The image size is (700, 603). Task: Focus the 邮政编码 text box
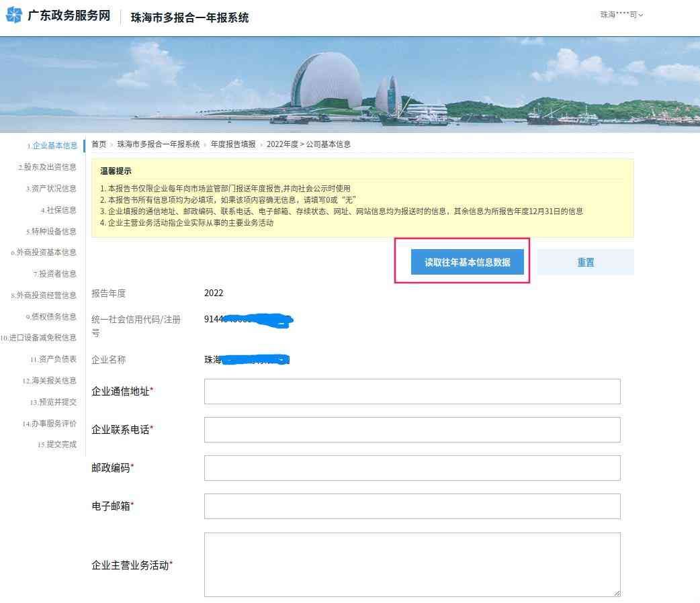(412, 468)
